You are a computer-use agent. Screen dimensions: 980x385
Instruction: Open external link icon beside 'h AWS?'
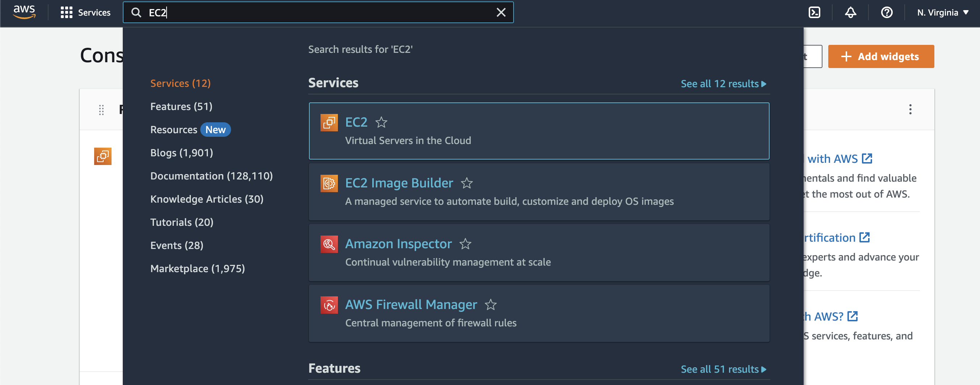click(852, 316)
